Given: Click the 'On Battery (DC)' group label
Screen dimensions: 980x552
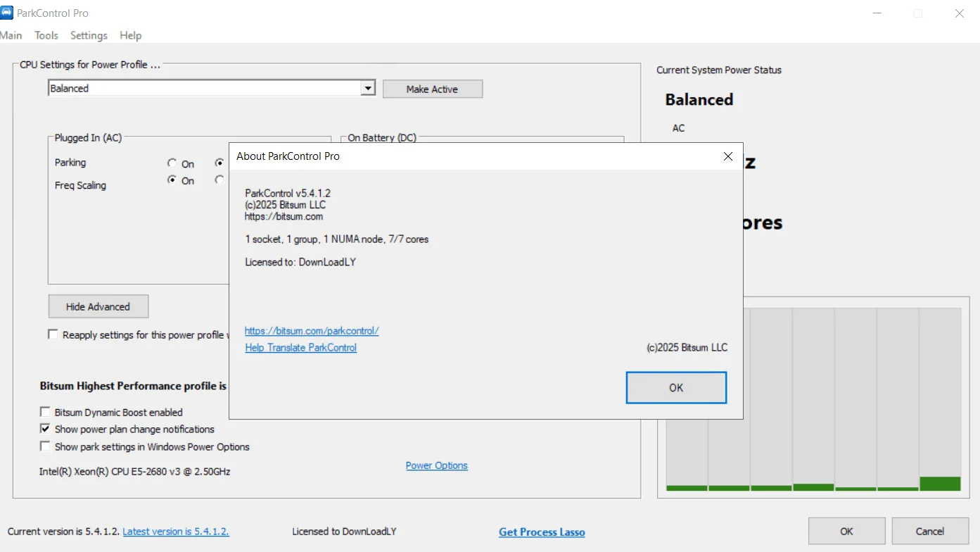Looking at the screenshot, I should [x=382, y=138].
